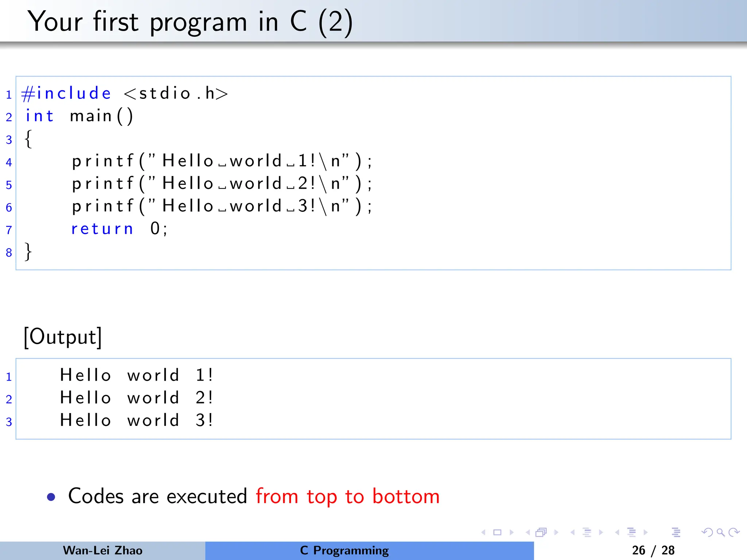The height and width of the screenshot is (560, 747).
Task: Click the [Output] label
Action: 62,337
